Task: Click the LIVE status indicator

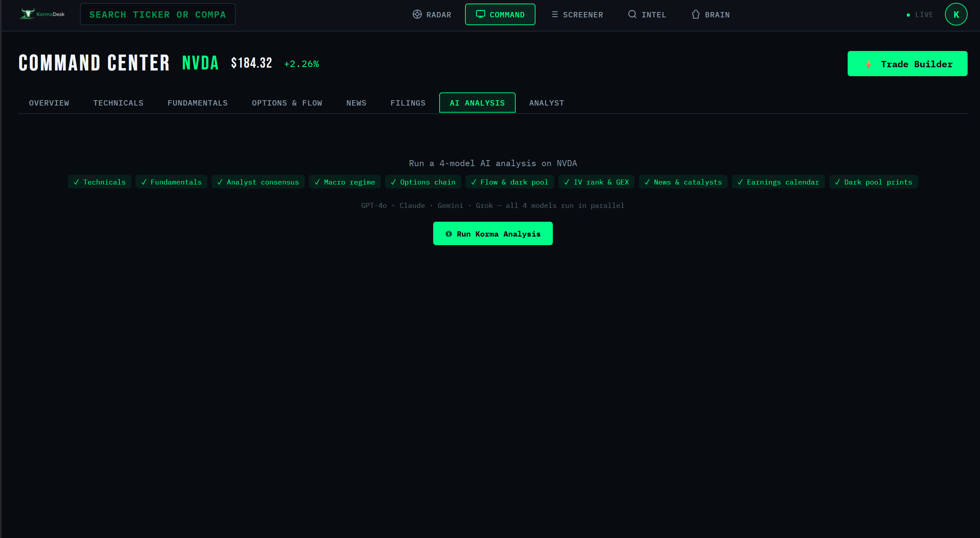Action: point(920,15)
